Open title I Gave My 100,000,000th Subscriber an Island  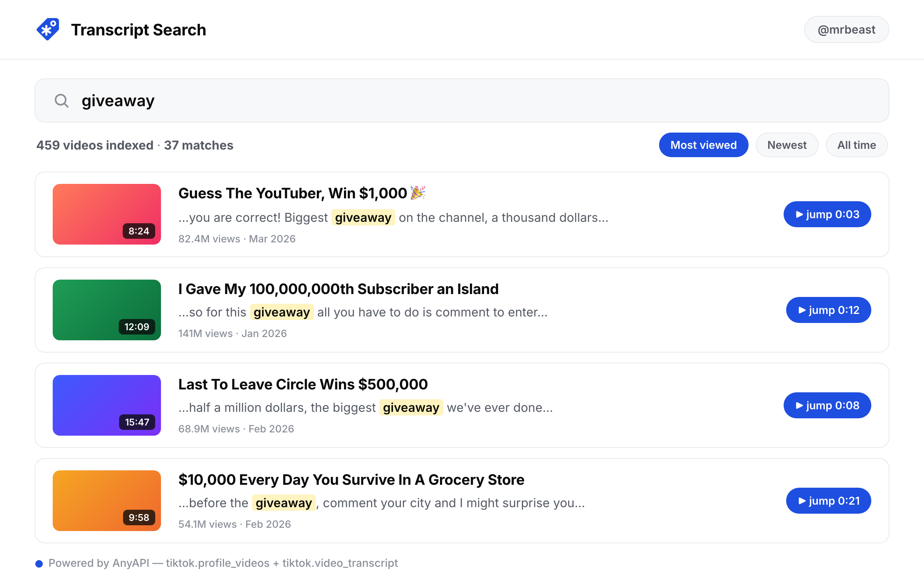pos(338,289)
